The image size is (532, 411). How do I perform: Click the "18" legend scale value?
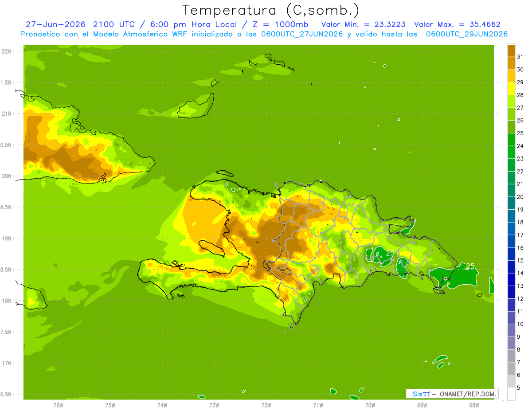(x=520, y=222)
